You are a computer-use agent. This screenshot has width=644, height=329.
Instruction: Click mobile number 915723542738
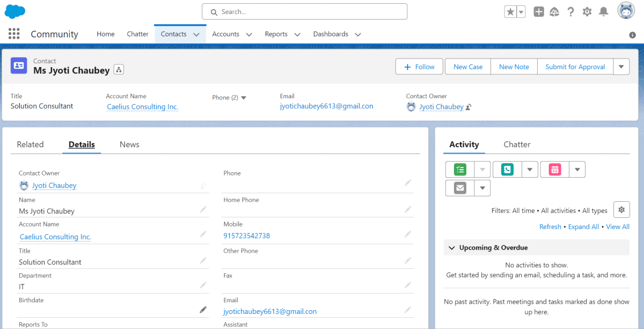(x=247, y=236)
